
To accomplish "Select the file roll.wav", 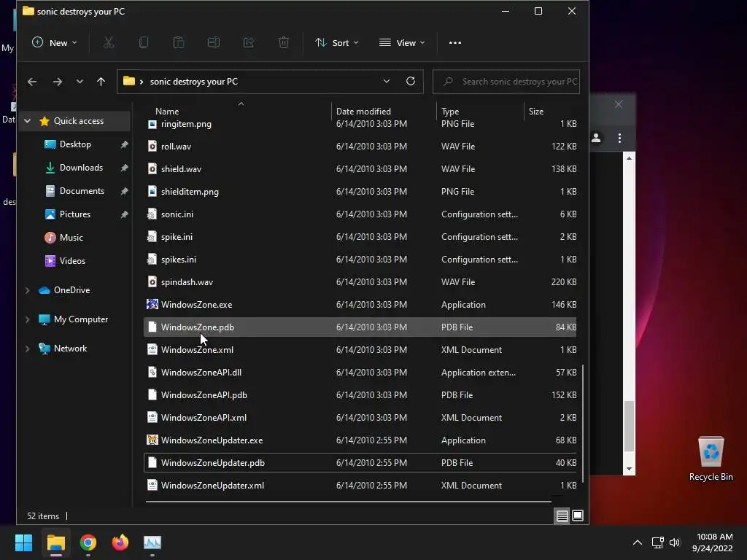I will point(360,146).
